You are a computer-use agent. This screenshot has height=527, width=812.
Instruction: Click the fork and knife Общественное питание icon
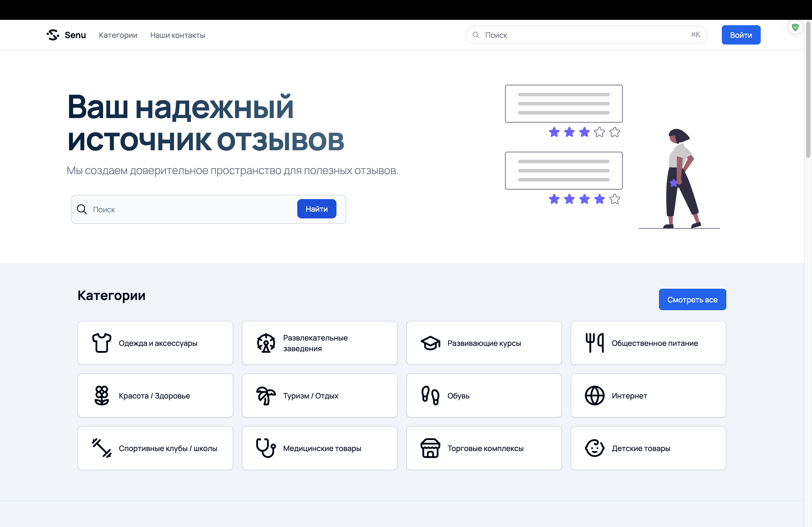(595, 343)
